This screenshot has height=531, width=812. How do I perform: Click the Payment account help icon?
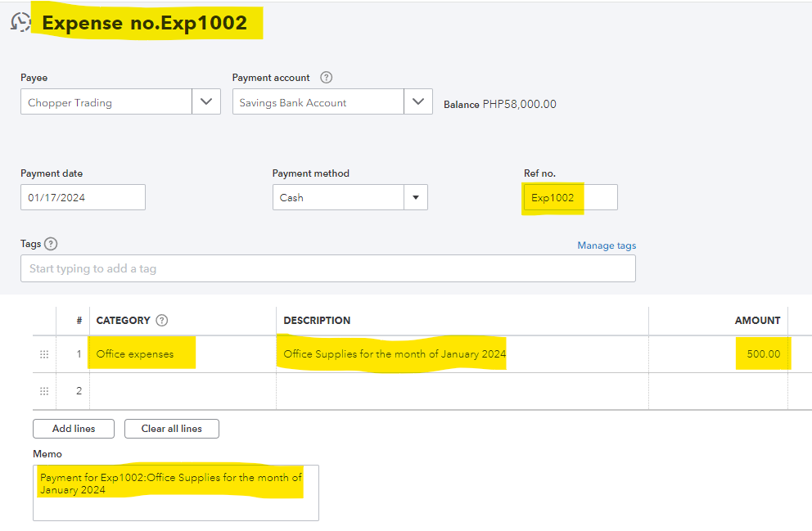click(x=326, y=78)
